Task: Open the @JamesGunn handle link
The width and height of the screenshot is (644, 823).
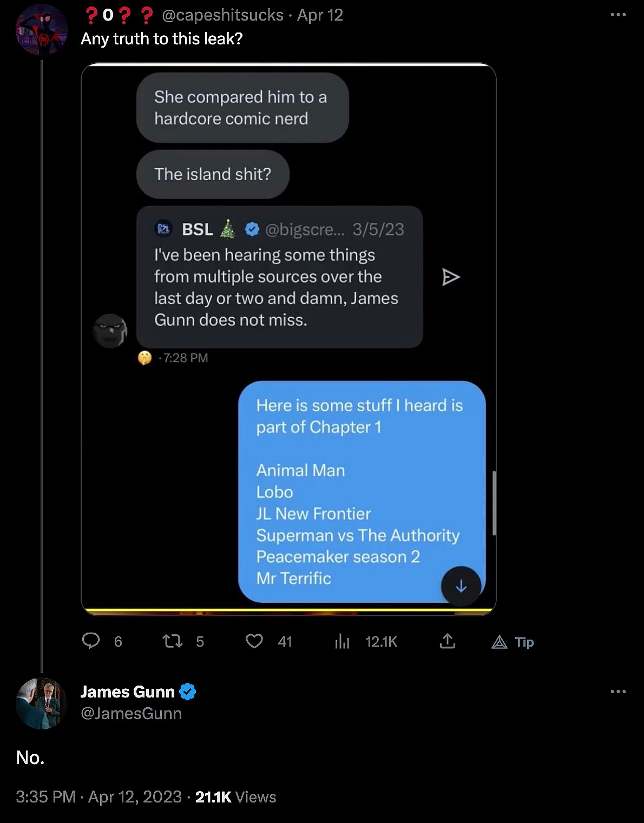Action: 131,714
